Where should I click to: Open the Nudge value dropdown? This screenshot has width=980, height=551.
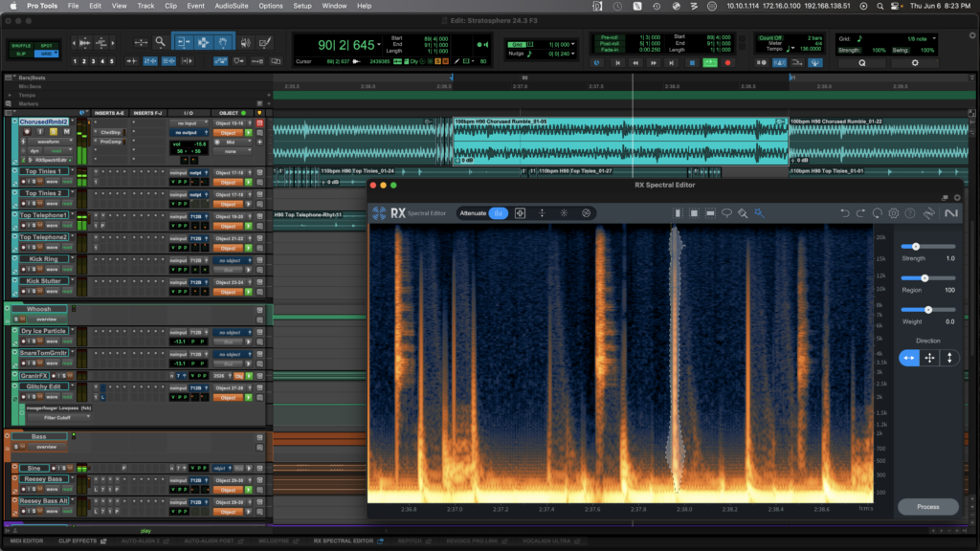pos(573,54)
